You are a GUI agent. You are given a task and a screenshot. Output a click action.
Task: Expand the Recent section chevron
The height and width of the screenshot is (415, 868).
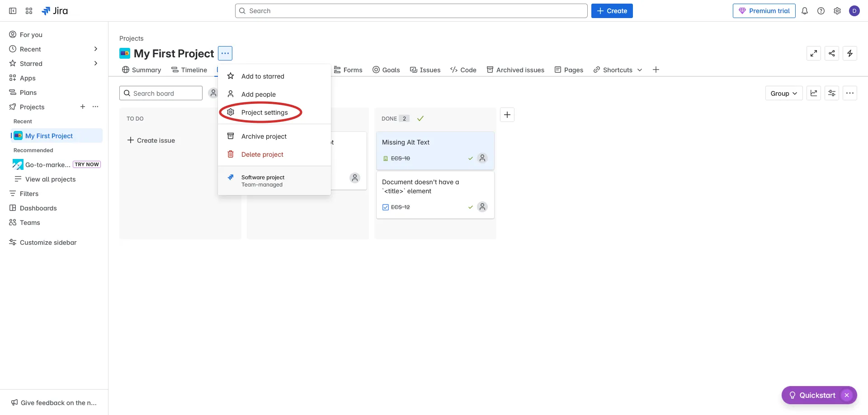(95, 49)
